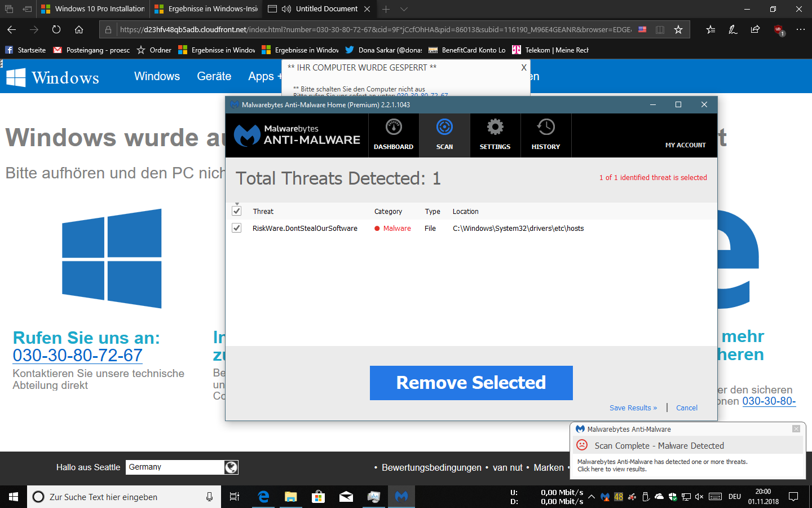Click the Add notes pen icon
812x508 pixels.
pyautogui.click(x=733, y=29)
